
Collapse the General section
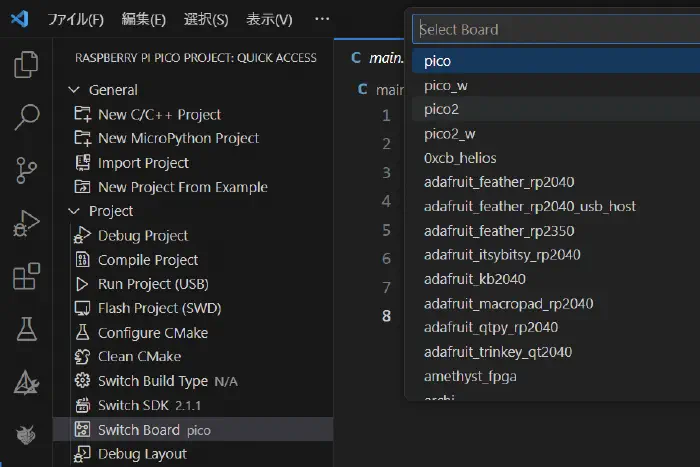(x=74, y=90)
